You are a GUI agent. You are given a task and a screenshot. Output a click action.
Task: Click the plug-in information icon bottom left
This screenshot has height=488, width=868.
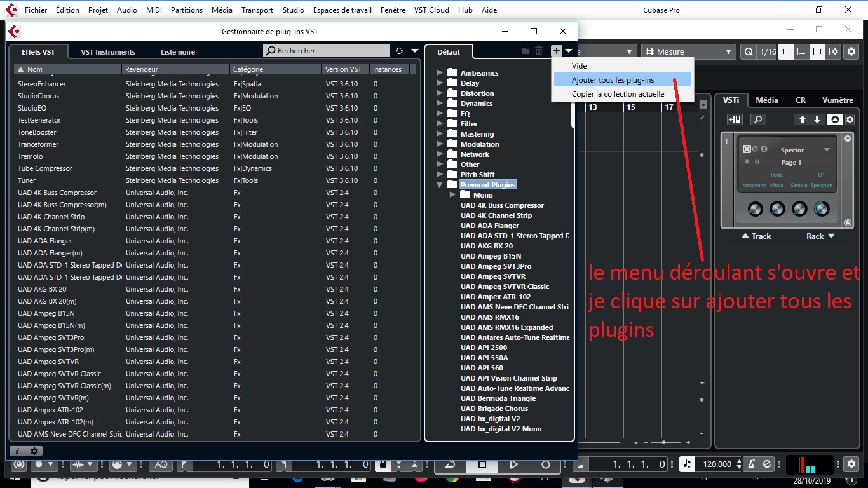tap(16, 450)
